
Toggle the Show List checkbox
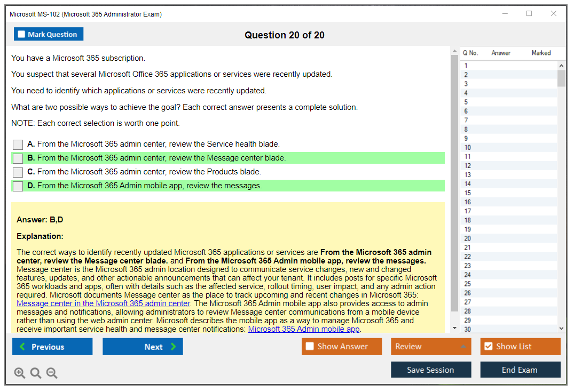point(489,346)
